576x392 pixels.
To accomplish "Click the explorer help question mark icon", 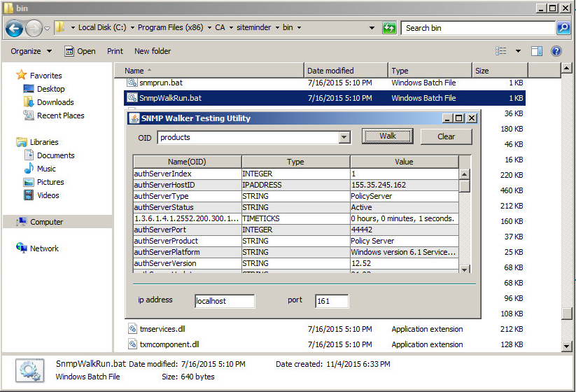I will (556, 51).
